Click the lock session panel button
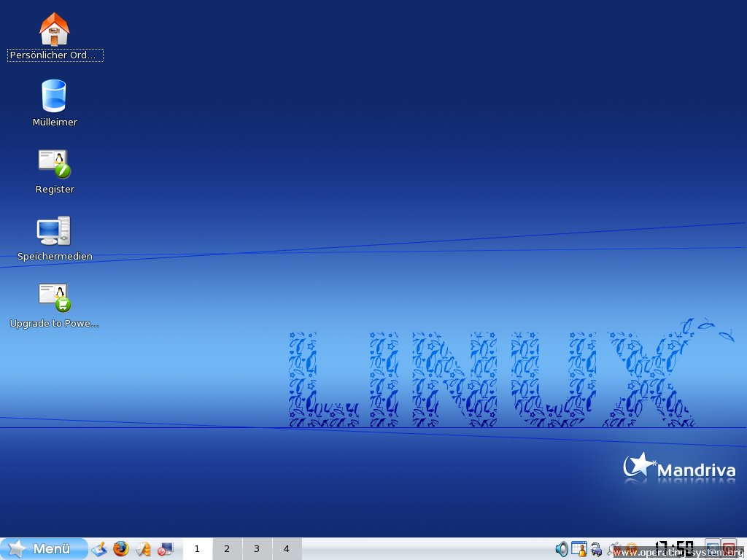The height and width of the screenshot is (560, 747). (x=712, y=549)
